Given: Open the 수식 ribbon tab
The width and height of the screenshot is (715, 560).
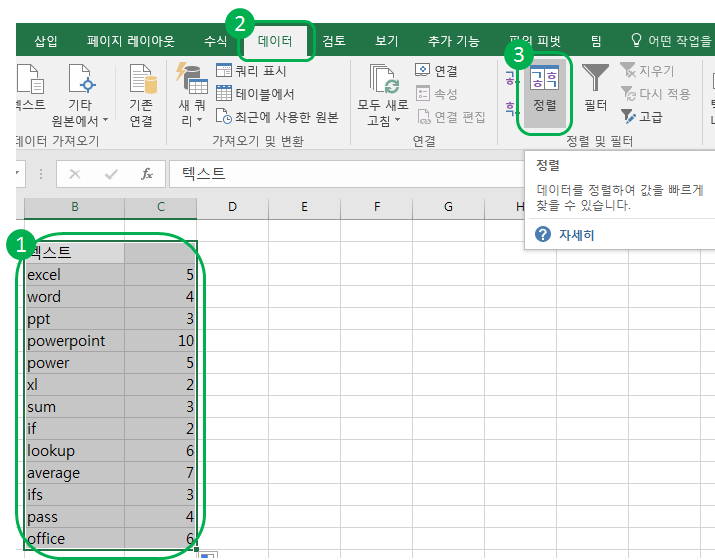Looking at the screenshot, I should coord(215,41).
